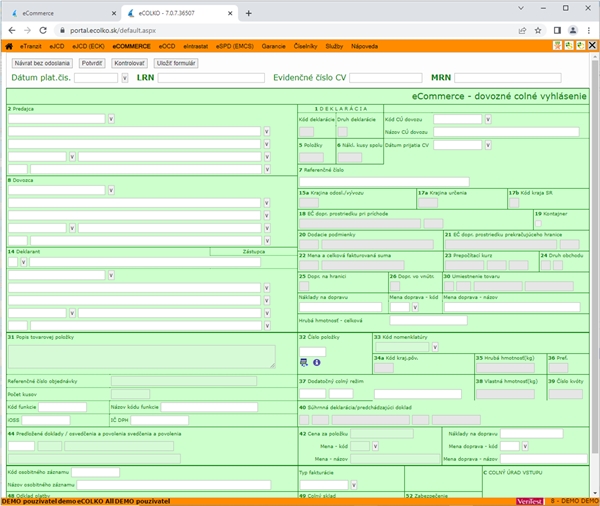
Task: Click the green toolbar icon next to the black X
Action: pos(580,46)
